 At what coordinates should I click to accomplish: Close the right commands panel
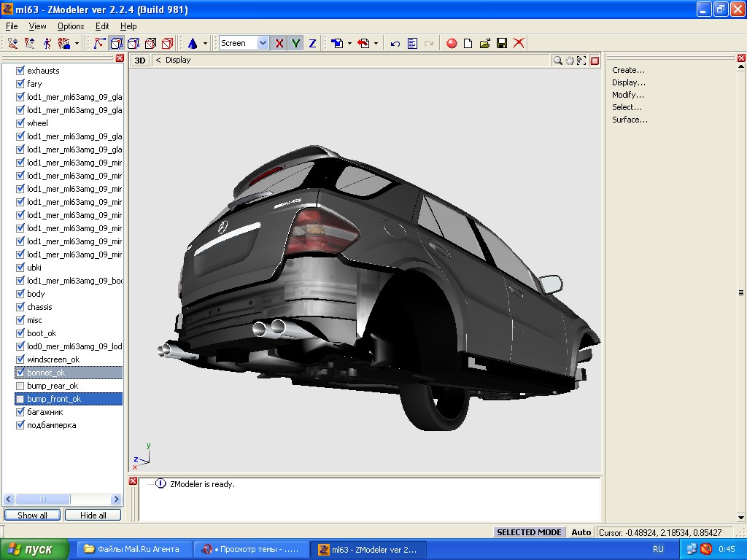click(x=741, y=58)
